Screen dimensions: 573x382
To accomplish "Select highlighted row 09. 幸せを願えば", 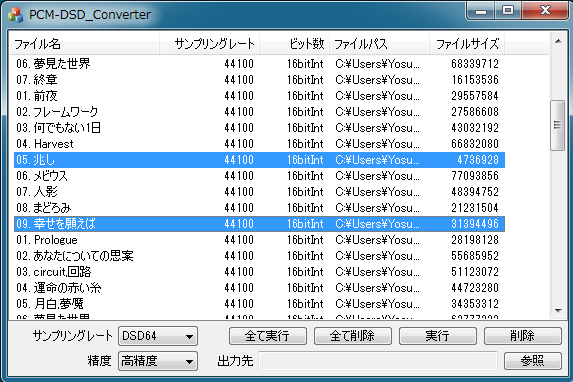I will click(x=259, y=224).
